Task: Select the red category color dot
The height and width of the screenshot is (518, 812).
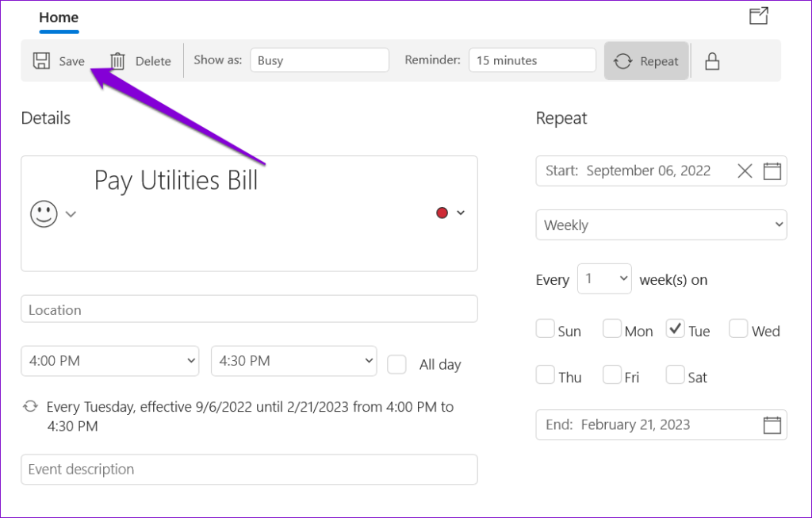Action: click(x=441, y=213)
